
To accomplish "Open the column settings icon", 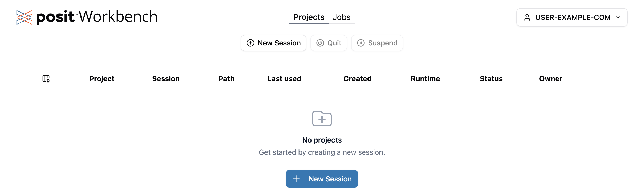I will coord(46,79).
